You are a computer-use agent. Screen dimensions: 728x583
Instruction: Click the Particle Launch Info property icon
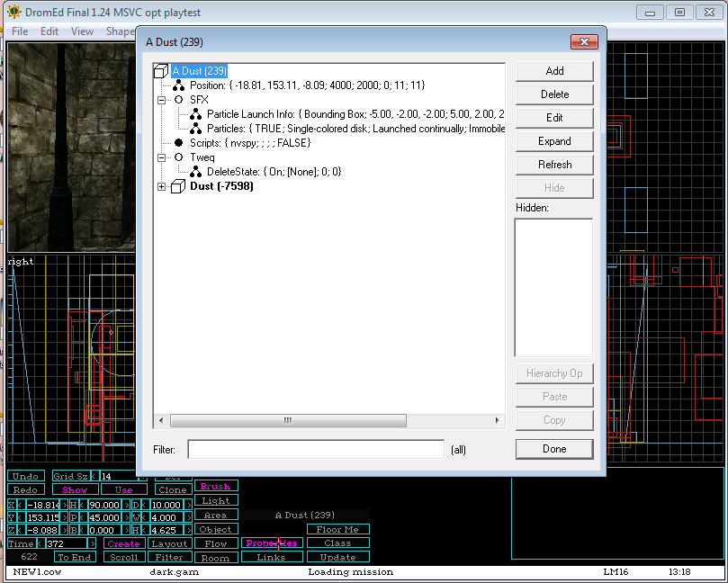[195, 114]
